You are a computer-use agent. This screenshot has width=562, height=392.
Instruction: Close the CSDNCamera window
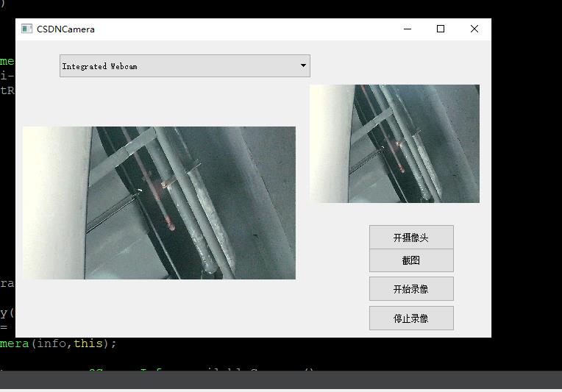pos(474,29)
